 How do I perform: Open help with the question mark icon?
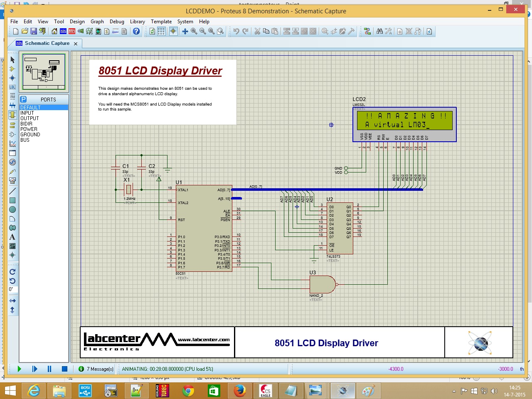136,31
